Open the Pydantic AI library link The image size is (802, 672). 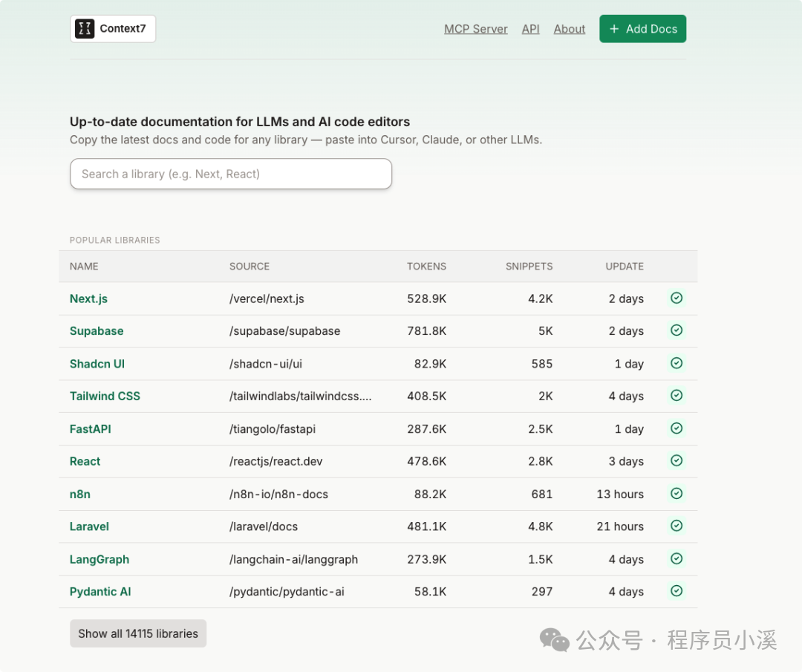click(100, 592)
